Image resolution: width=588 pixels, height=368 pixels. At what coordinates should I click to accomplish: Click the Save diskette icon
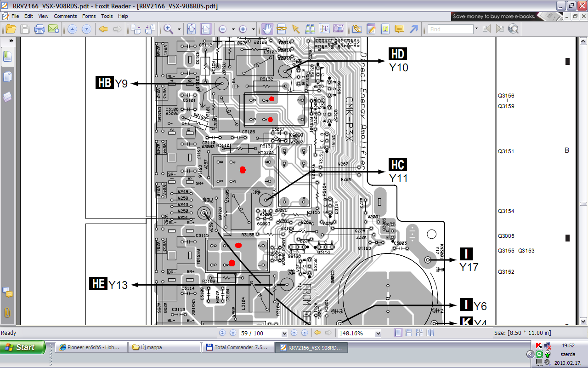coord(25,29)
